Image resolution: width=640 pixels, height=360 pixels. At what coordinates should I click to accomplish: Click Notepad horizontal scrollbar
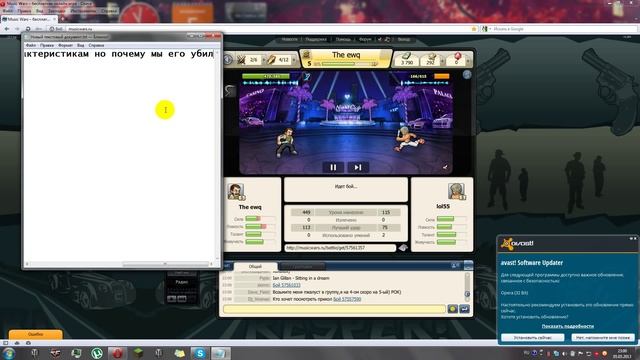pos(119,264)
